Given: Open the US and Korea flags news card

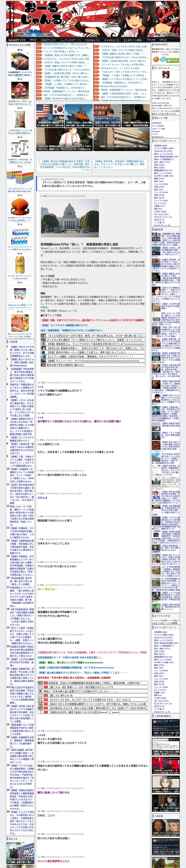Looking at the screenshot, I should pyautogui.click(x=50, y=115).
